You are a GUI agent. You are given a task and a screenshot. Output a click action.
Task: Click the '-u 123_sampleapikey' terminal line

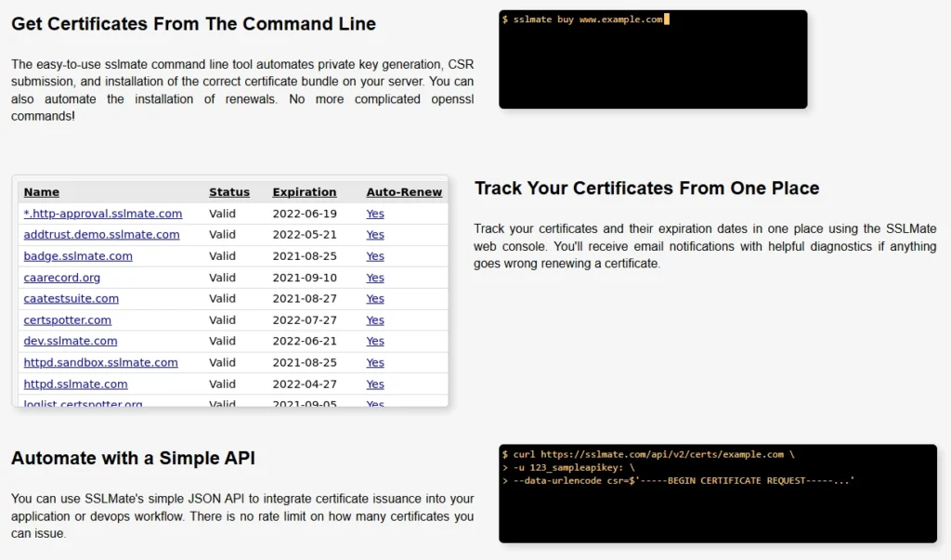point(568,467)
